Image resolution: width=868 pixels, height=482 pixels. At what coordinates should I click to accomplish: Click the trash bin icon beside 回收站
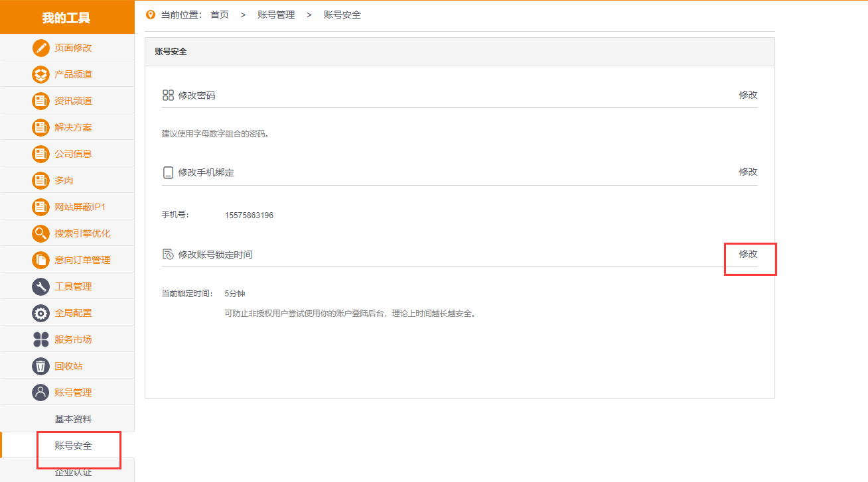pyautogui.click(x=41, y=366)
